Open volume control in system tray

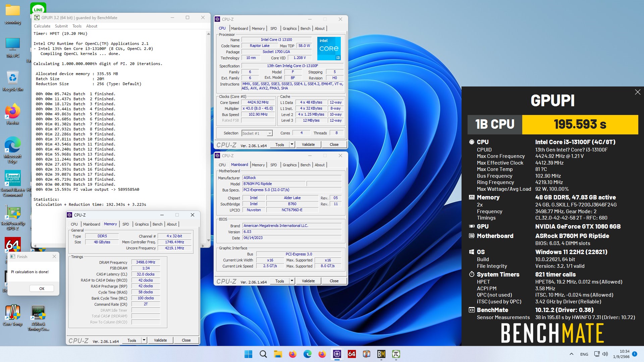point(605,354)
